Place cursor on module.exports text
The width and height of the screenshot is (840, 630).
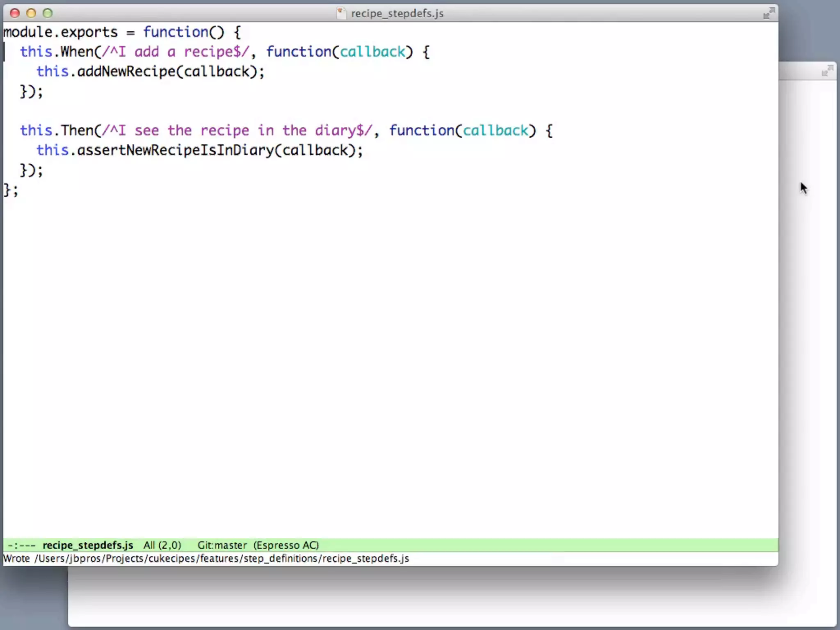[60, 32]
